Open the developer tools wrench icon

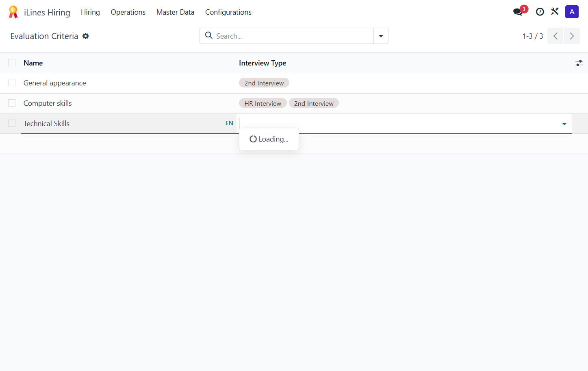(x=555, y=12)
